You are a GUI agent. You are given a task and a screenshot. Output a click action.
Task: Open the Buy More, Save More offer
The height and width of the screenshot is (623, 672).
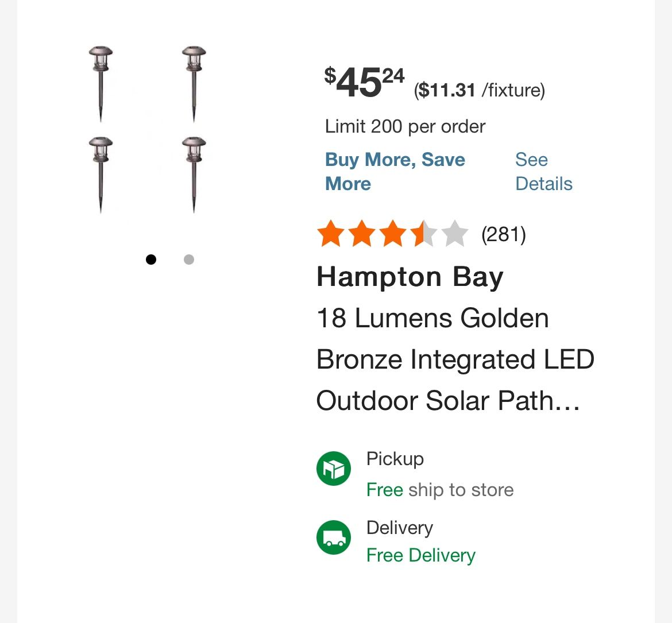pyautogui.click(x=395, y=171)
